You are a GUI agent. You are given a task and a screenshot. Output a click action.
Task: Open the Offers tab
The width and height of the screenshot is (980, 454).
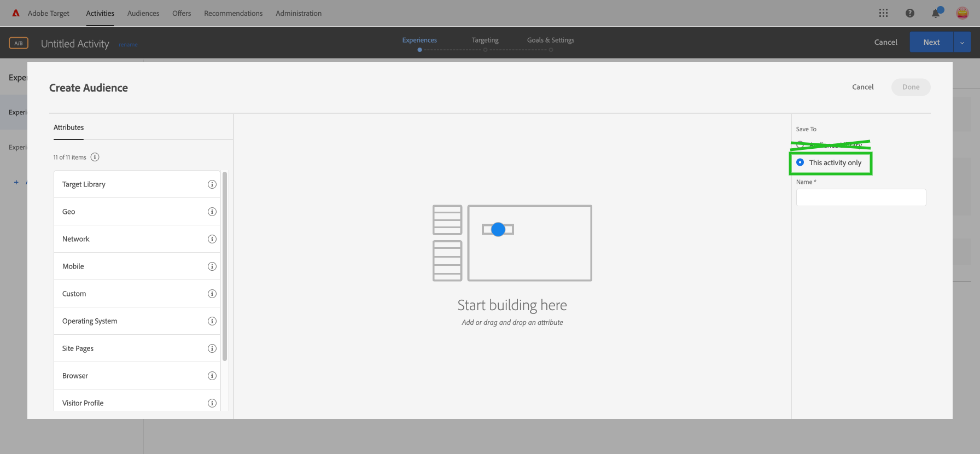coord(182,13)
